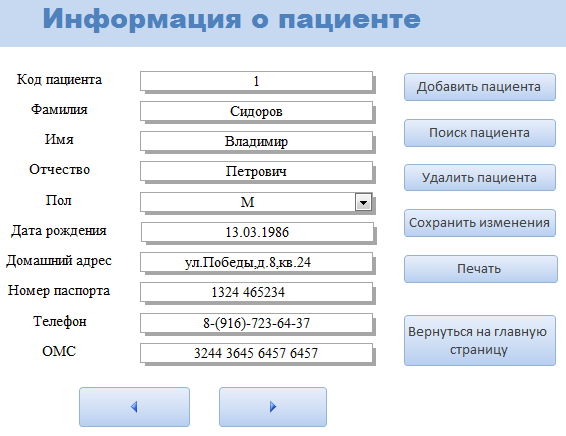Select the Номер паспорта field

tap(256, 292)
